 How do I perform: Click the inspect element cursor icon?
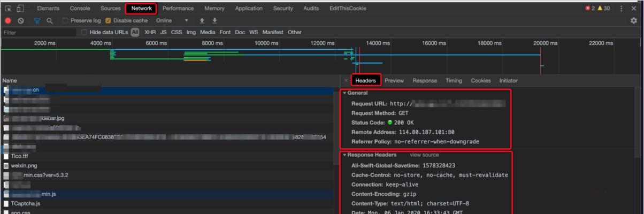tap(8, 9)
